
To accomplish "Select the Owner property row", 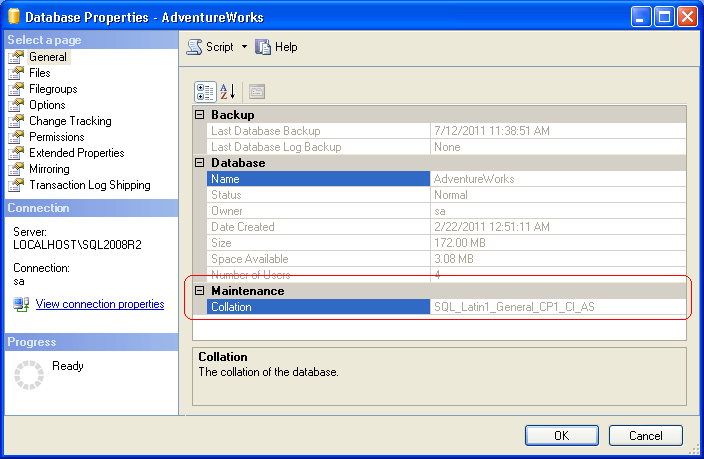I will 446,211.
